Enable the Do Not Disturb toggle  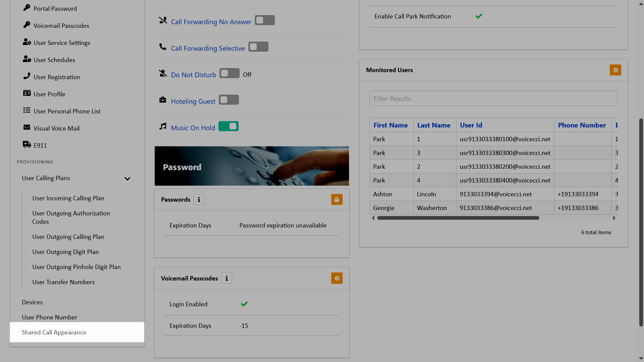[x=229, y=73]
